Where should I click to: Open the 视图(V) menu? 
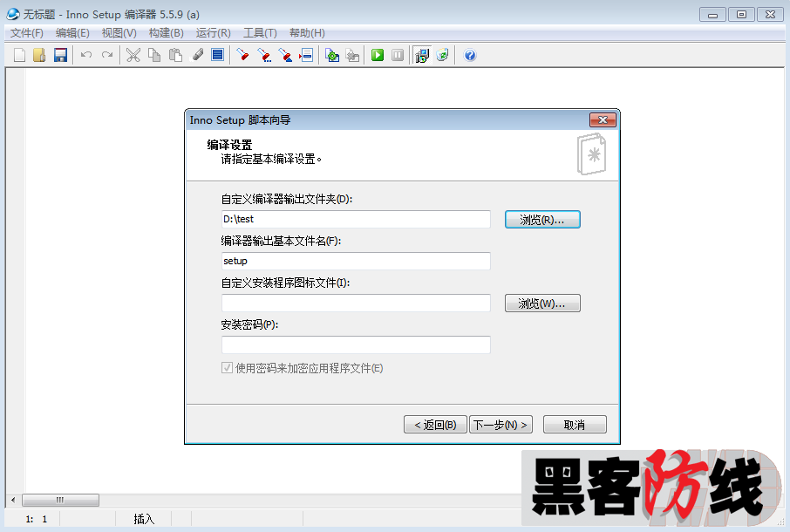pos(119,33)
